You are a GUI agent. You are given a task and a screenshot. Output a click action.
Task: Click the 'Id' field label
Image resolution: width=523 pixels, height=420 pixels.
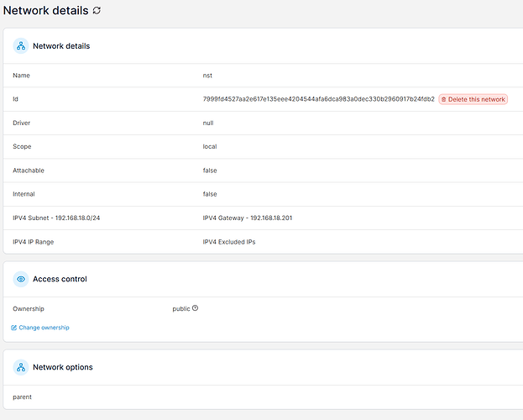pos(15,99)
